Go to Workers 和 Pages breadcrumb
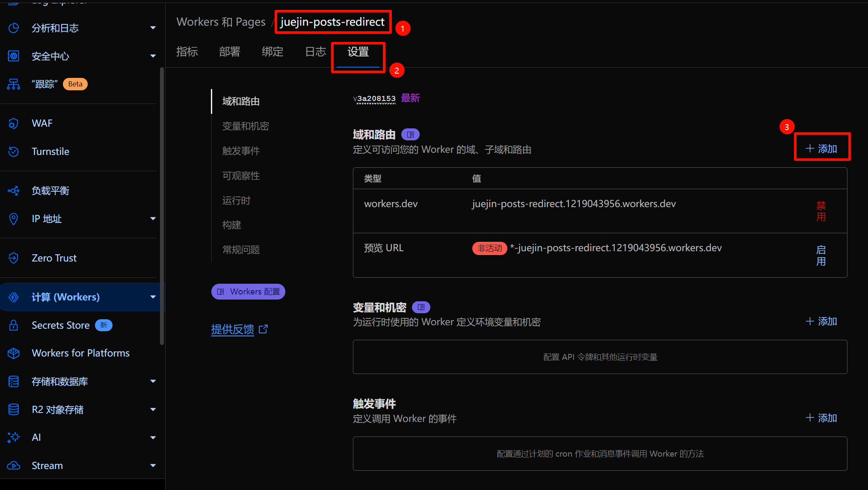Screen dimensions: 868x490 pyautogui.click(x=221, y=22)
